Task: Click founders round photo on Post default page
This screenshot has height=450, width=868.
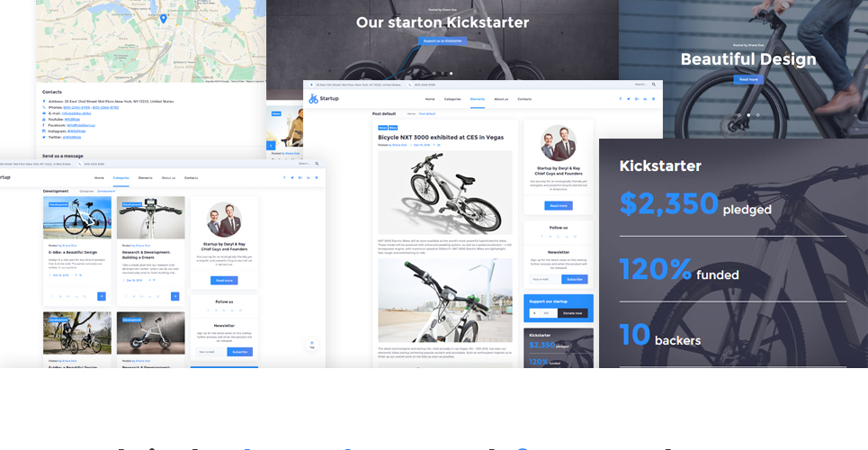Action: [x=559, y=142]
